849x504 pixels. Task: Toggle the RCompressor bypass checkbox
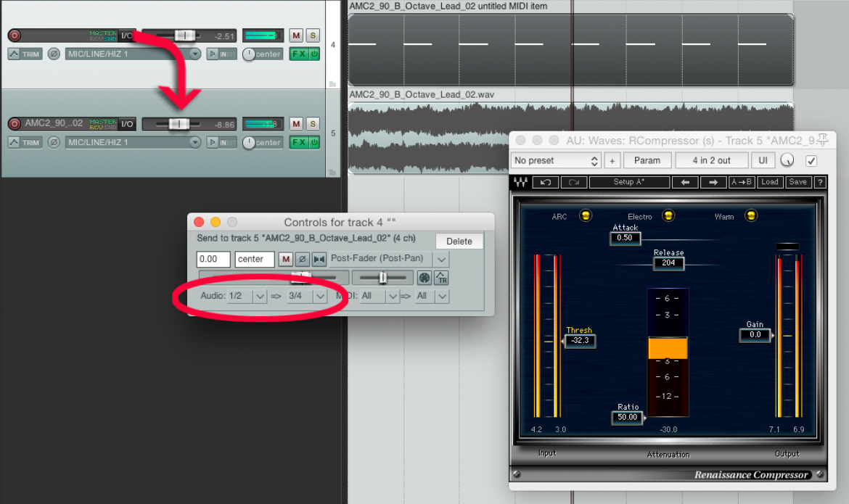pyautogui.click(x=811, y=161)
